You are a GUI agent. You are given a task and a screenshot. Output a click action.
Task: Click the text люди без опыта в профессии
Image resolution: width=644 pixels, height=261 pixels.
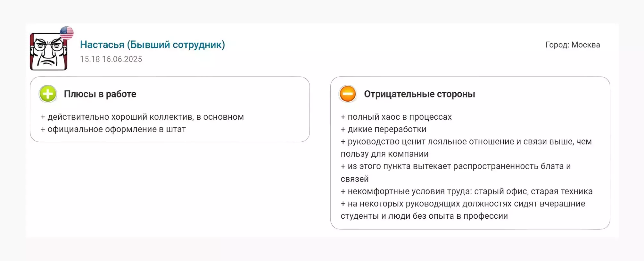click(x=448, y=216)
